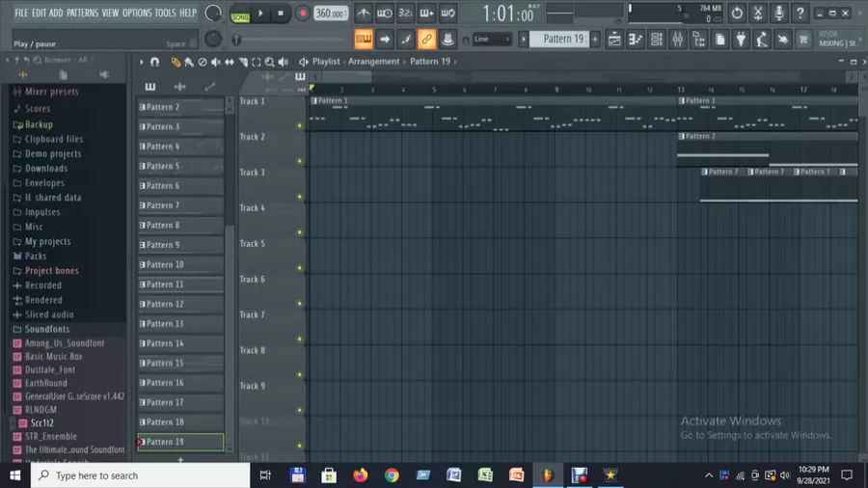Image resolution: width=868 pixels, height=488 pixels.
Task: Click the shopping cart content library icon
Action: (803, 40)
